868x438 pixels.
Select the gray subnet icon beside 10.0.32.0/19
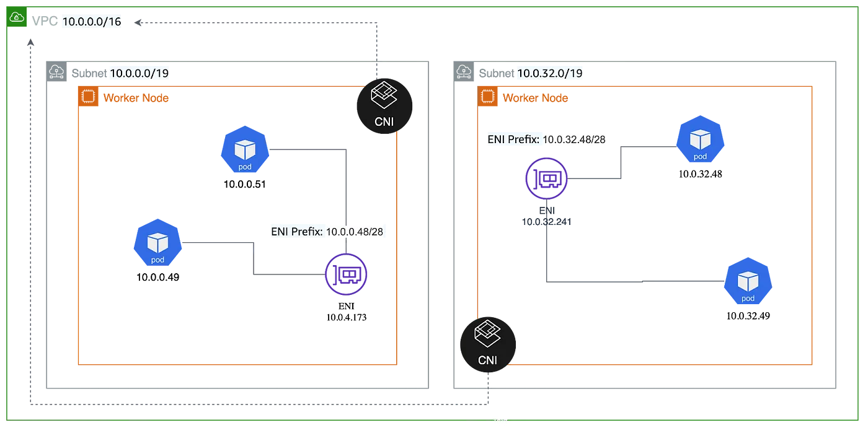click(464, 72)
